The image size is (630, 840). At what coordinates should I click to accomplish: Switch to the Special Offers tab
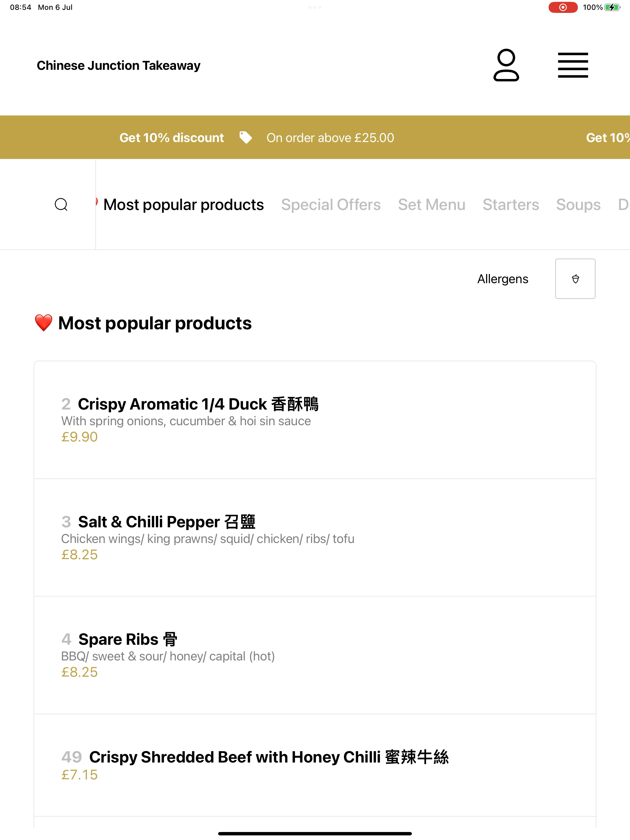pos(331,205)
